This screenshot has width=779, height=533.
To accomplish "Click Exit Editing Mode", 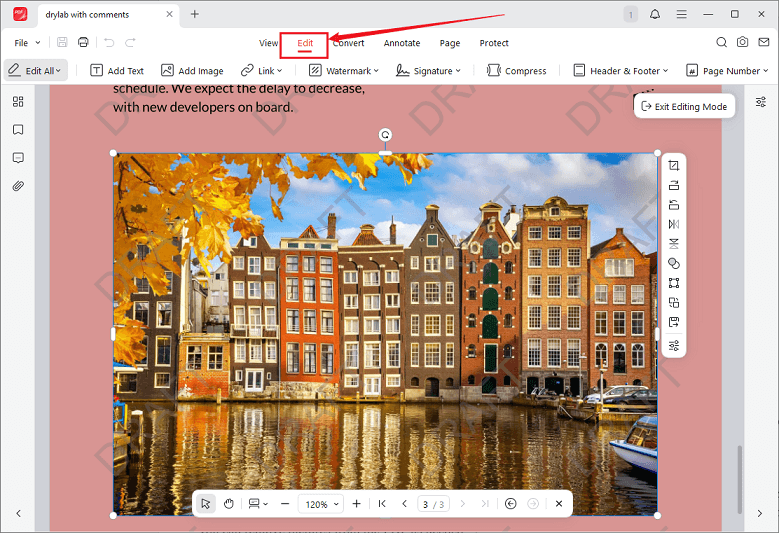I will pos(684,106).
